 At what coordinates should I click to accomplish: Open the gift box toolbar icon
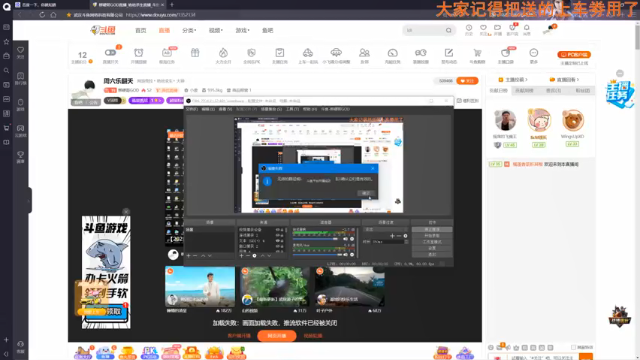point(195,53)
